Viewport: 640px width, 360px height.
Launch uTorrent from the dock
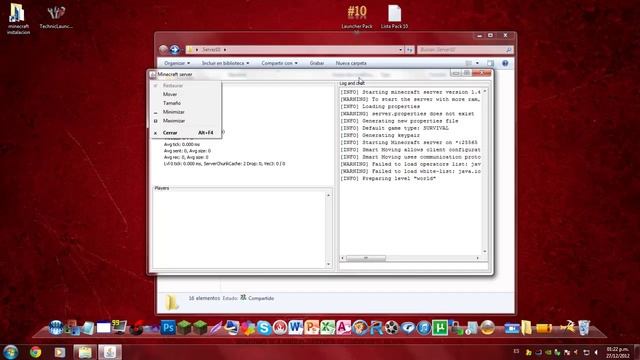click(440, 327)
